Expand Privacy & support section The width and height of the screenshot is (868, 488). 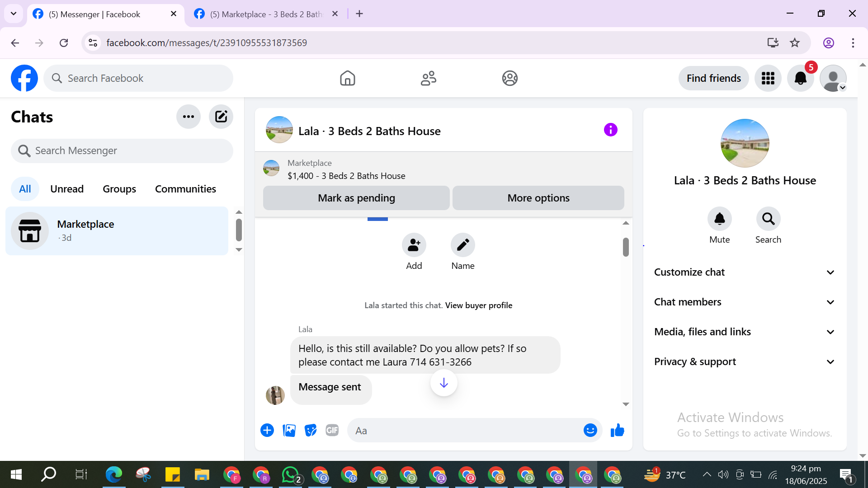coord(745,361)
